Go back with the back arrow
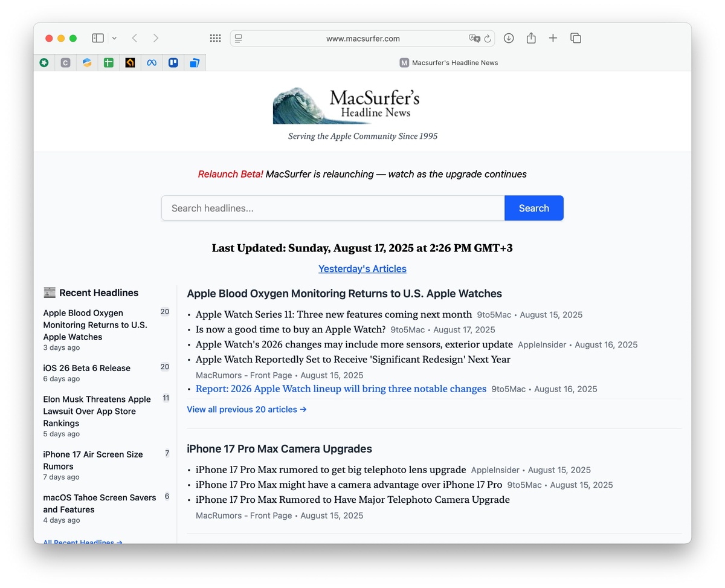This screenshot has height=588, width=725. tap(135, 38)
